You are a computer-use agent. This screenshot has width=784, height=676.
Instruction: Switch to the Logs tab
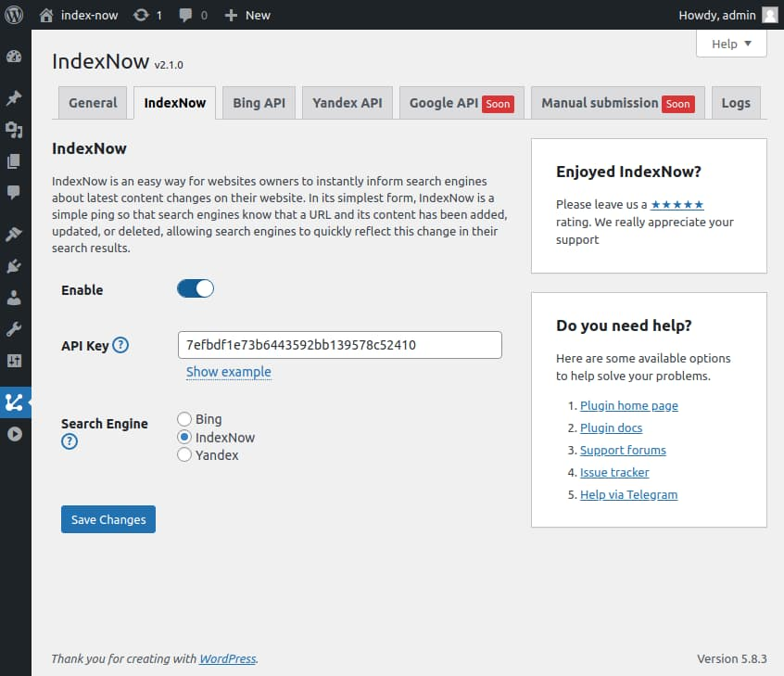pos(736,103)
